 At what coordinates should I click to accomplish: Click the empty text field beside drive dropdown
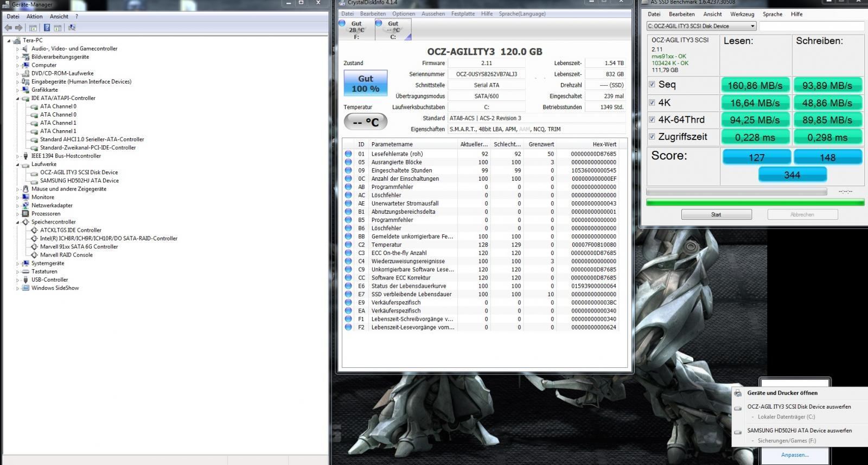(812, 26)
